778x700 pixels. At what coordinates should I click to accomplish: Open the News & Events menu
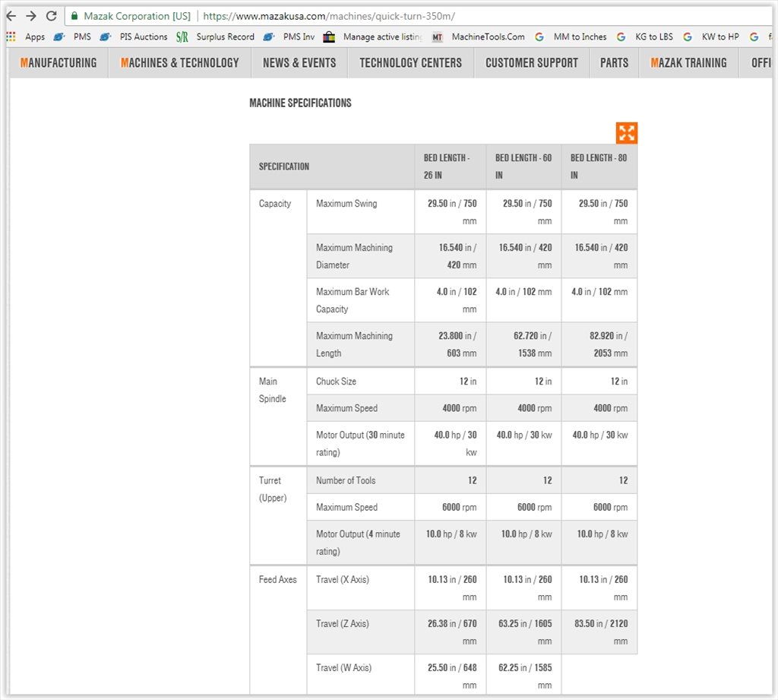[299, 62]
